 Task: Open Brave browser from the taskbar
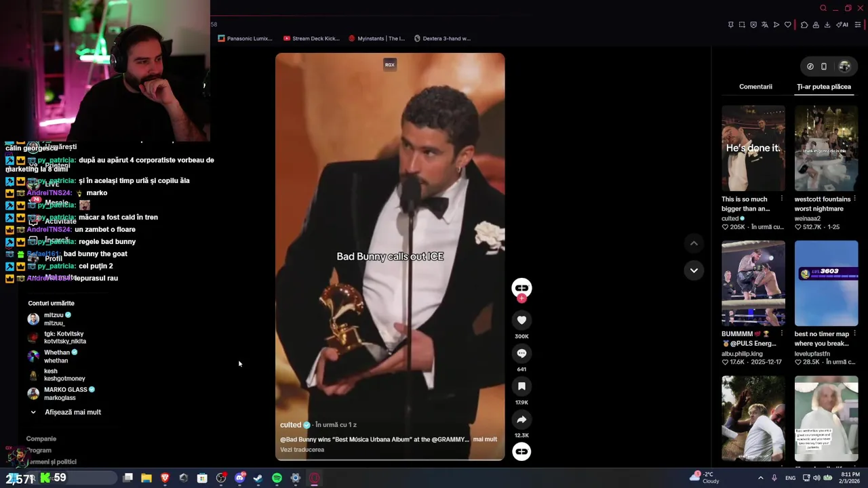[165, 479]
